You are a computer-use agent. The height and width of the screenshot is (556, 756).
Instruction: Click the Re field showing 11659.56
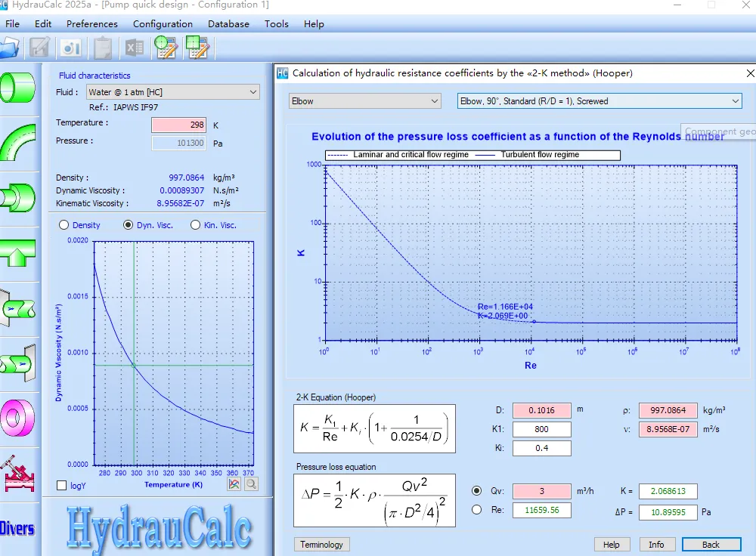point(542,510)
